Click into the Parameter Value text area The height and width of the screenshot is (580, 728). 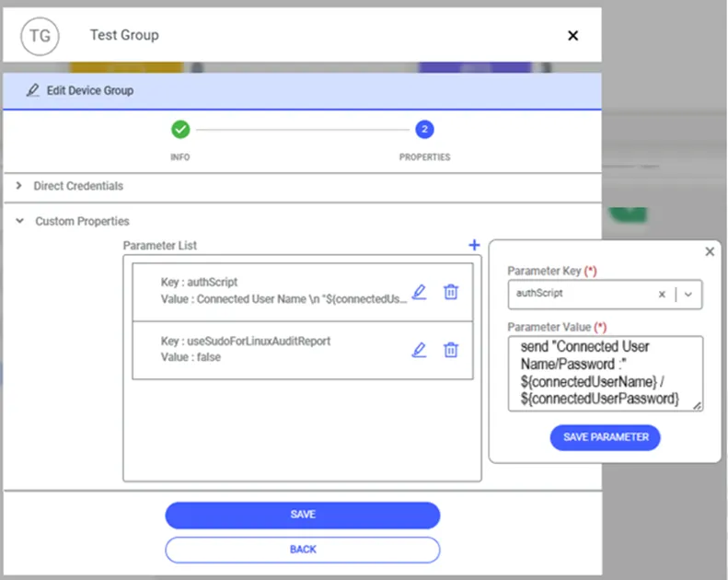click(605, 374)
